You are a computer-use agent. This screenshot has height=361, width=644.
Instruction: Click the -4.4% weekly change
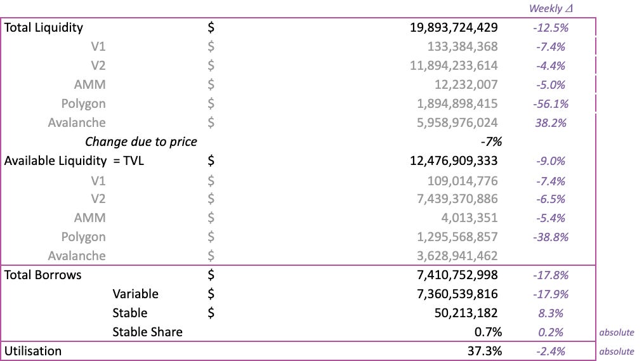[x=551, y=66]
